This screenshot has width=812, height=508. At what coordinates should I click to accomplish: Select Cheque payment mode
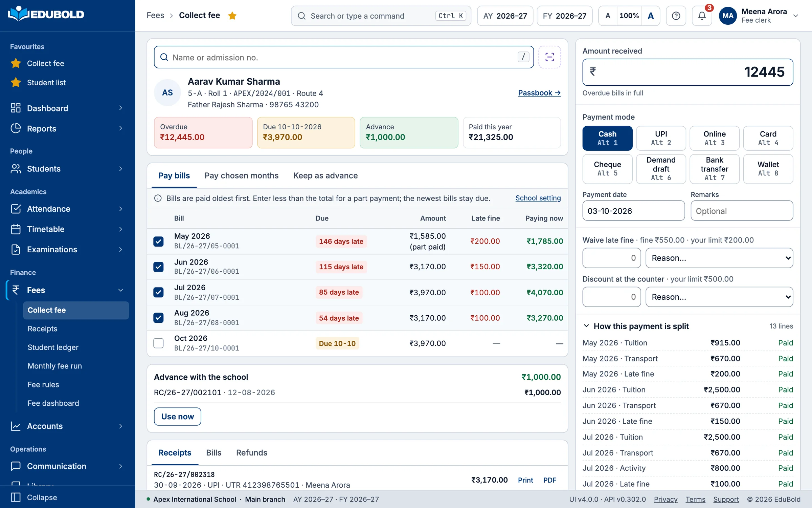[x=607, y=169]
